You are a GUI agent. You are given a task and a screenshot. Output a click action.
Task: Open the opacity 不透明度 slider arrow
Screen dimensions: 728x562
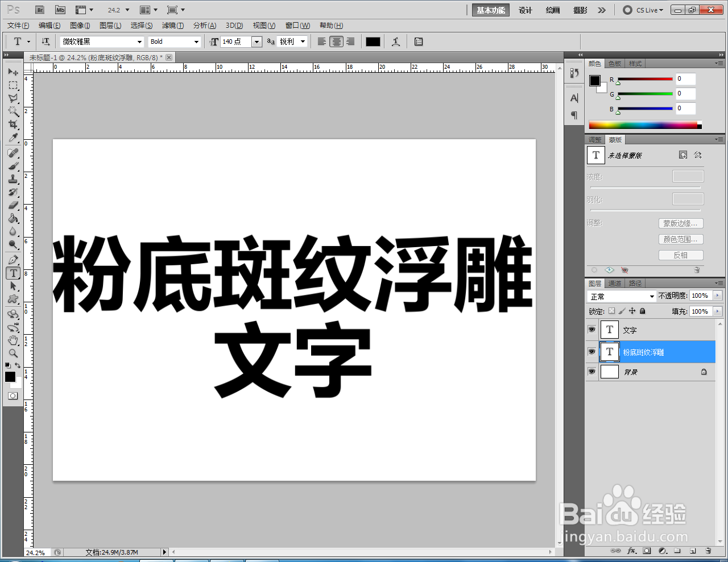(x=717, y=295)
